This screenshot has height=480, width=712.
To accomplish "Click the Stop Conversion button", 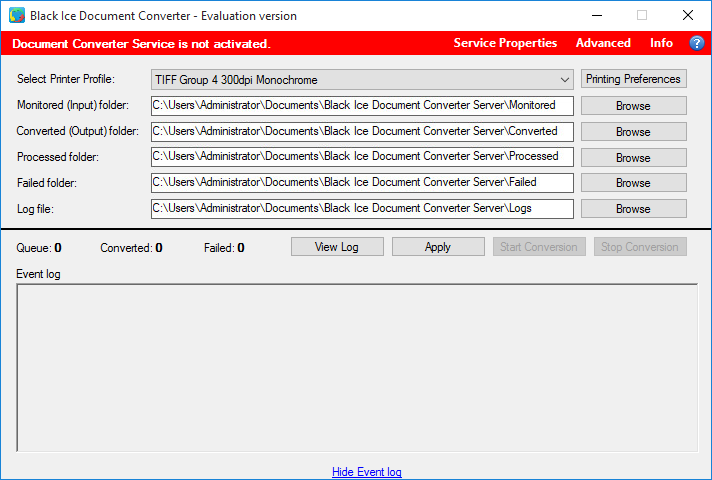I will point(640,247).
